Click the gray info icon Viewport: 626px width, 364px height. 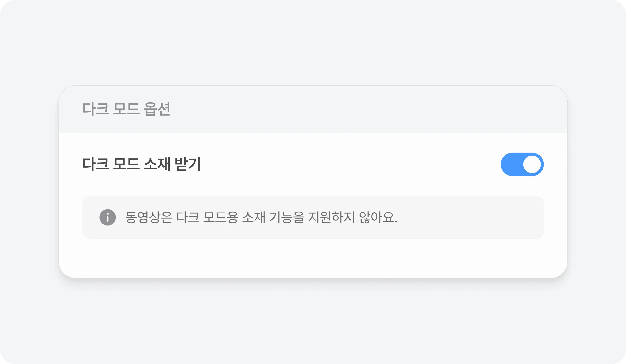pos(107,217)
